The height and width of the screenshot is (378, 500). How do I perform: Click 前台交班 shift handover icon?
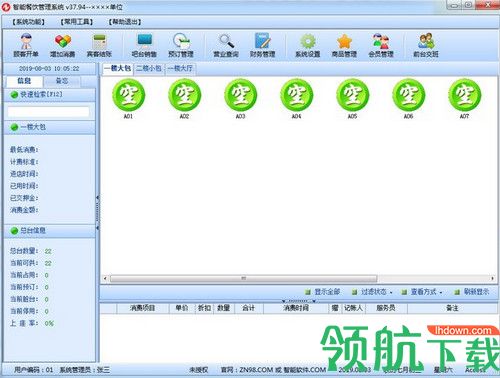tap(426, 45)
